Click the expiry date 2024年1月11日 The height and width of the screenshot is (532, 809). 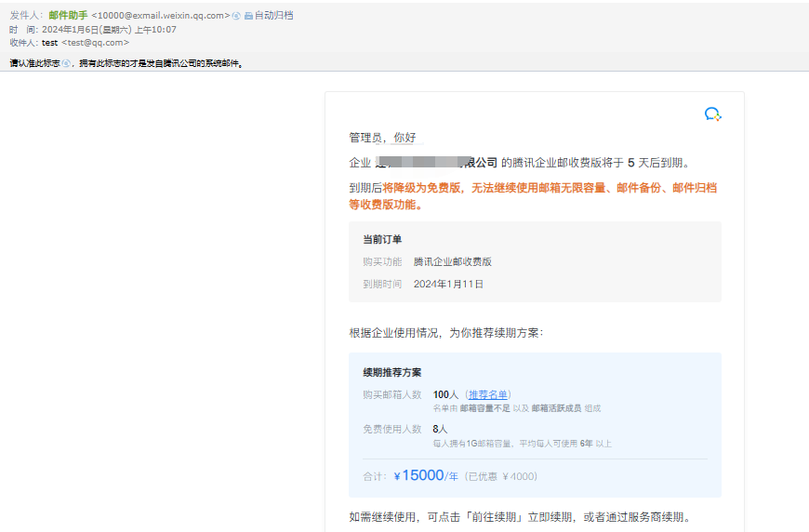click(448, 284)
